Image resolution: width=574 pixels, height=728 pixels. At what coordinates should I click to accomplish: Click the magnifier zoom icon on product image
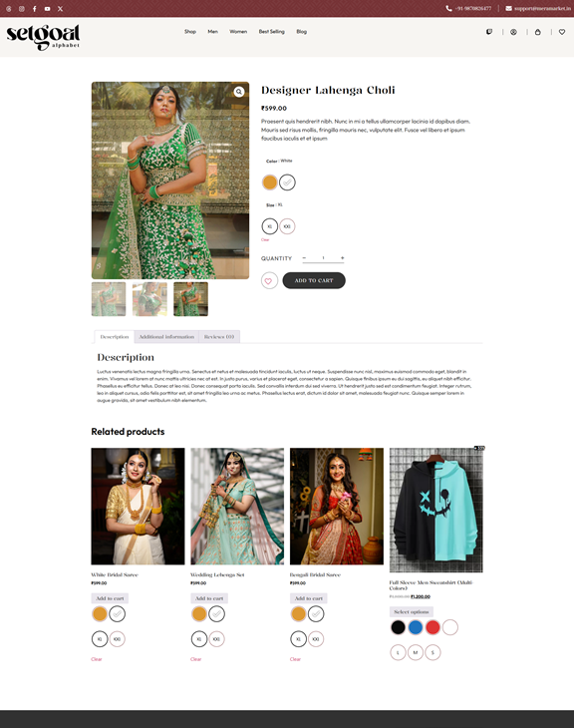[239, 92]
